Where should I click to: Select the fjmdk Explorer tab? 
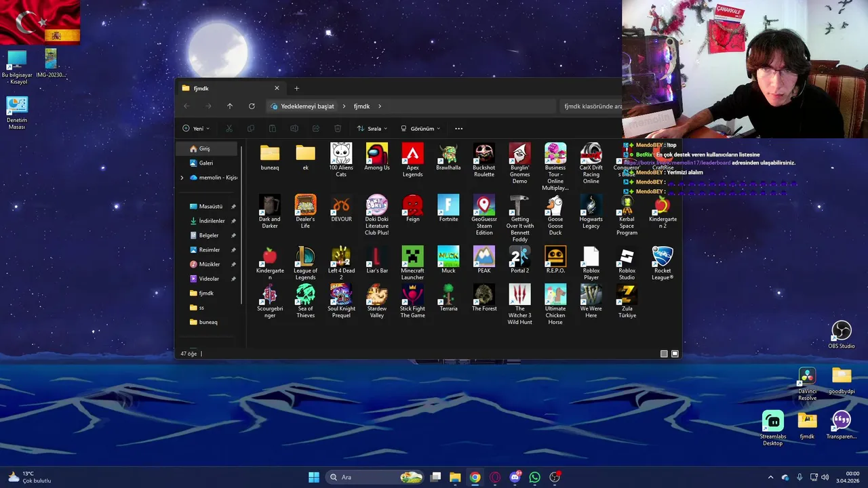(231, 88)
